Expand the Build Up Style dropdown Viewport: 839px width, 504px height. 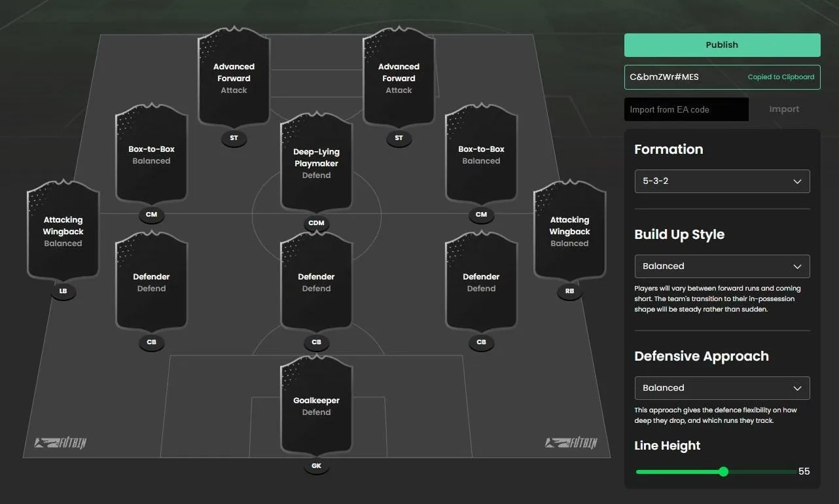point(722,266)
